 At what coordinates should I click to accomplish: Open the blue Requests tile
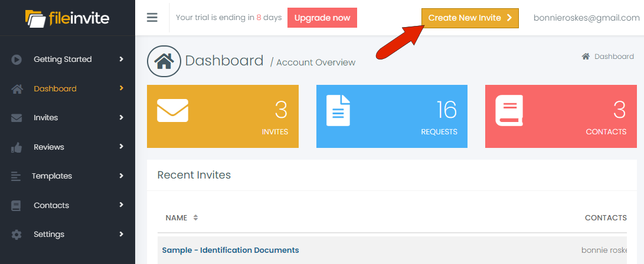[392, 116]
